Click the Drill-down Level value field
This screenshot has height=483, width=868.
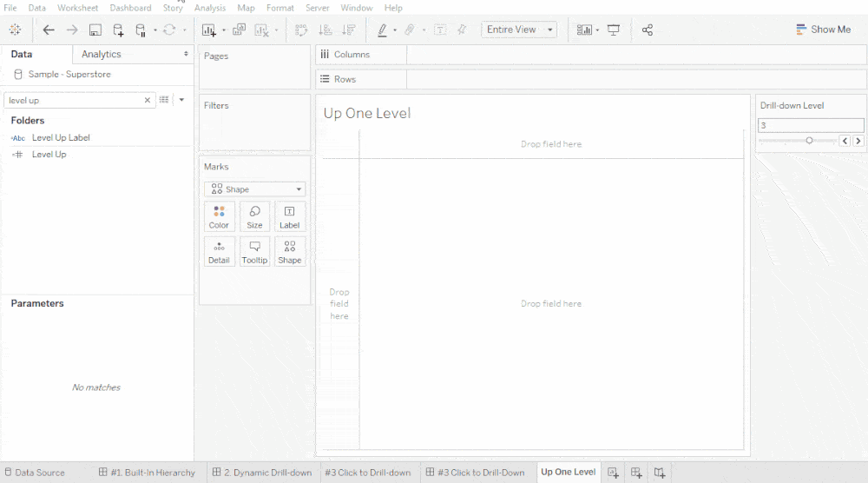pos(811,125)
